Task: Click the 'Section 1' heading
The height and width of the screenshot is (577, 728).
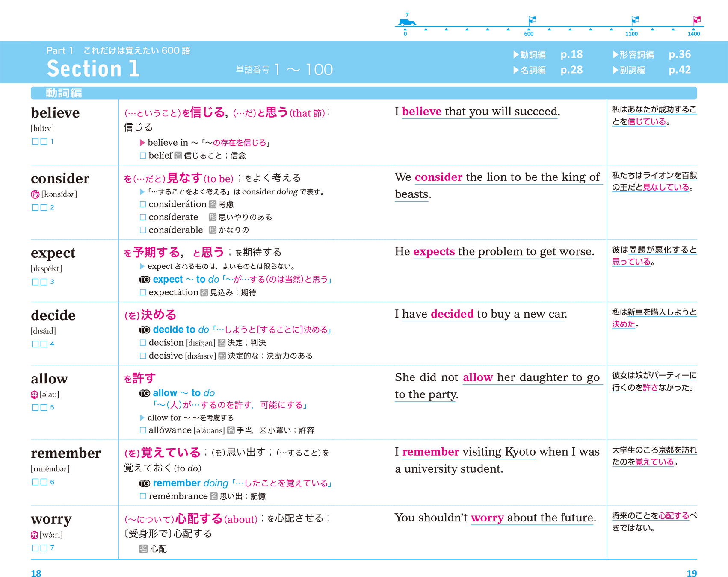Action: [x=93, y=68]
